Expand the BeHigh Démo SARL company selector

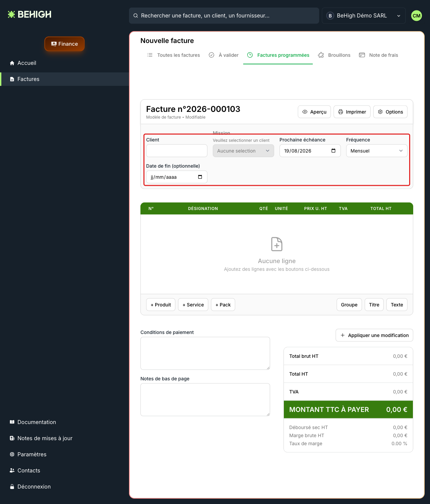pos(364,15)
